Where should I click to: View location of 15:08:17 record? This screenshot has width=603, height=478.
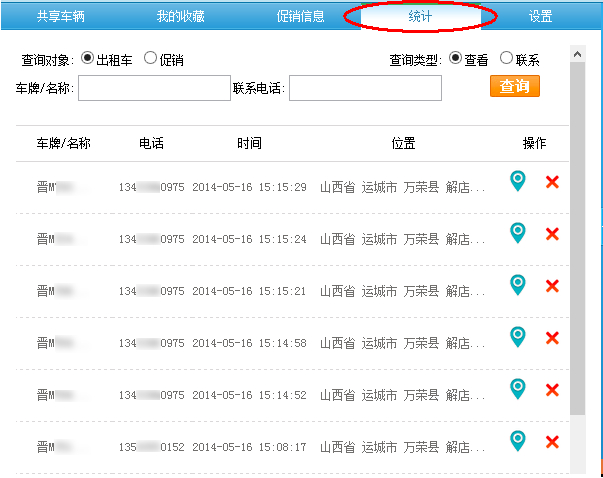click(x=517, y=441)
